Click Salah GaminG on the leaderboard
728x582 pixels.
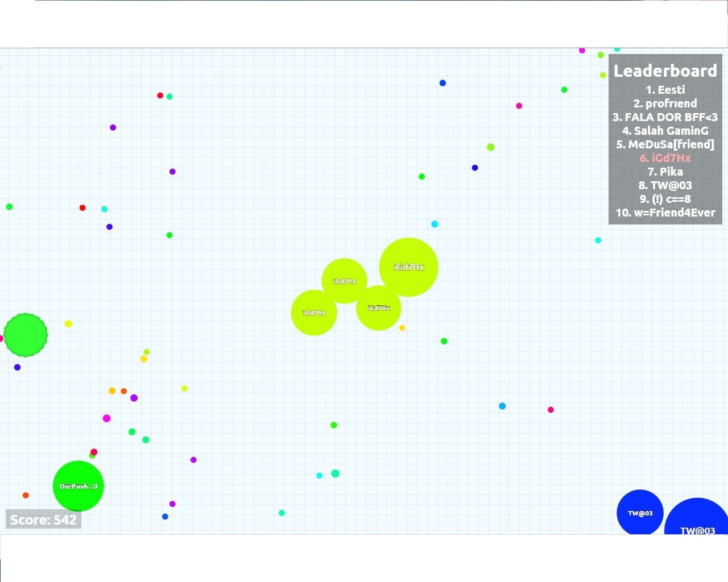665,131
